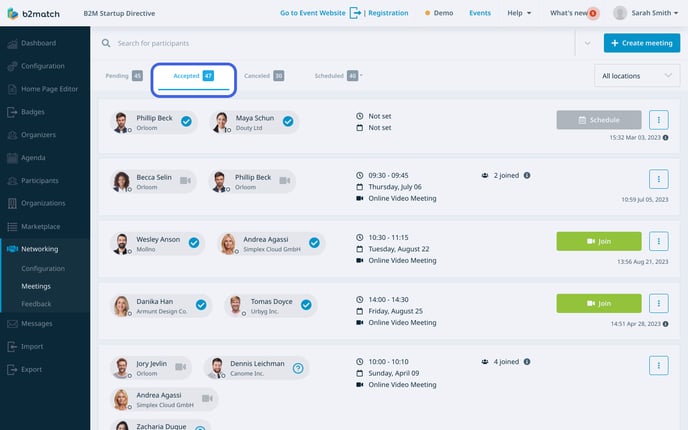Click the Demo status indicator
The image size is (688, 430).
(x=439, y=13)
